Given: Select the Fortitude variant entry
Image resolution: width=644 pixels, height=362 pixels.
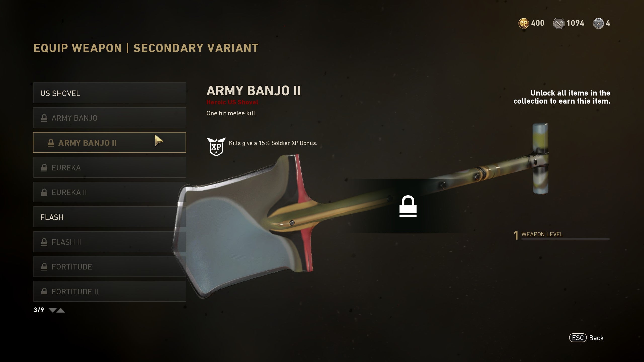Looking at the screenshot, I should point(110,267).
